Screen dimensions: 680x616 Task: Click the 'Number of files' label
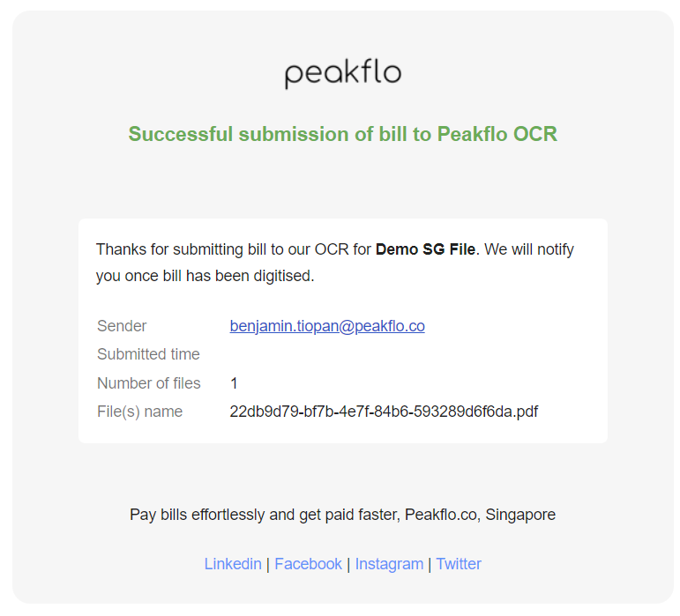point(148,383)
